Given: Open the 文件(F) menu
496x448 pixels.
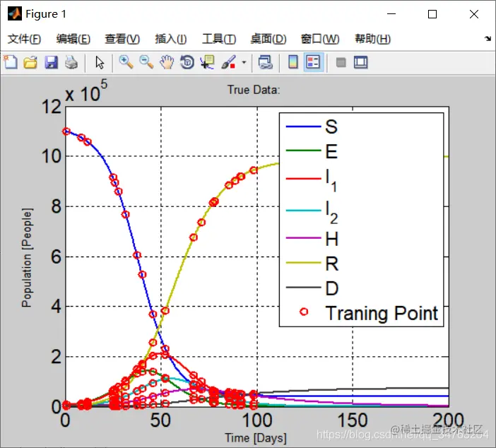Looking at the screenshot, I should (x=24, y=39).
